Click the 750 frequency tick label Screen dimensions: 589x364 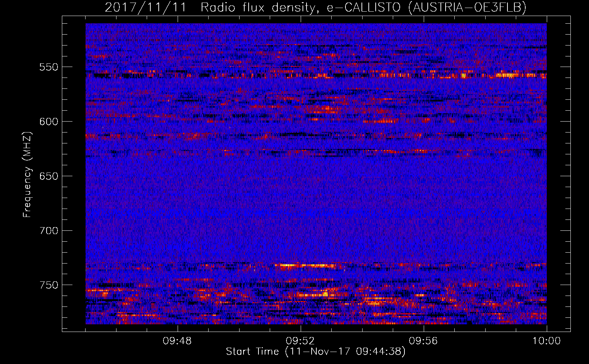click(49, 285)
